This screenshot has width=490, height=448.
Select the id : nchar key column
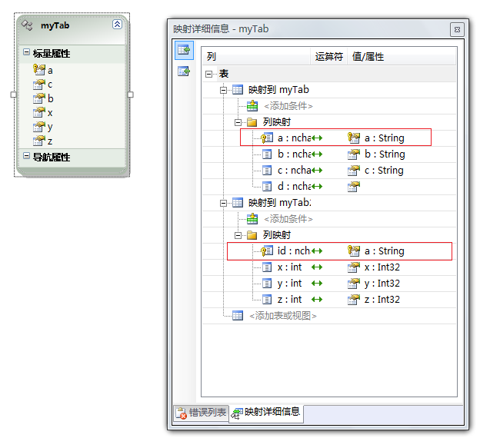(x=285, y=251)
